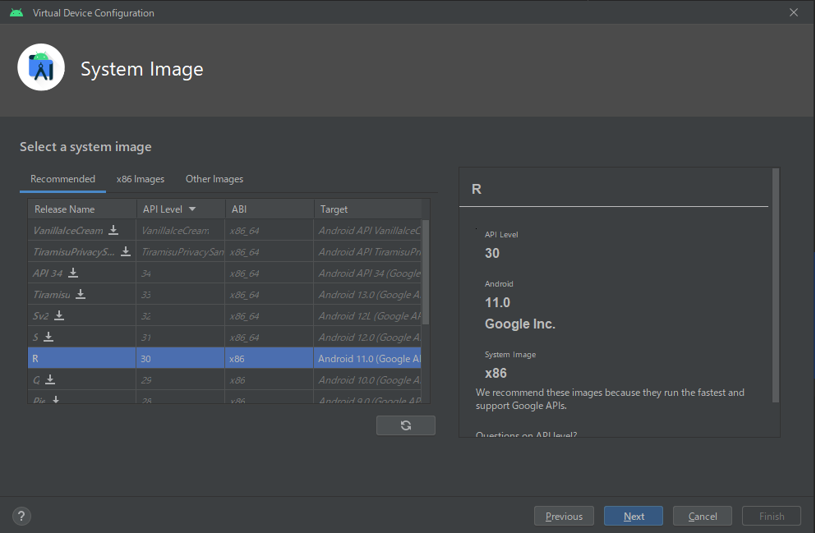Click the 'Questions on API level?' text
This screenshot has width=815, height=533.
(x=526, y=434)
